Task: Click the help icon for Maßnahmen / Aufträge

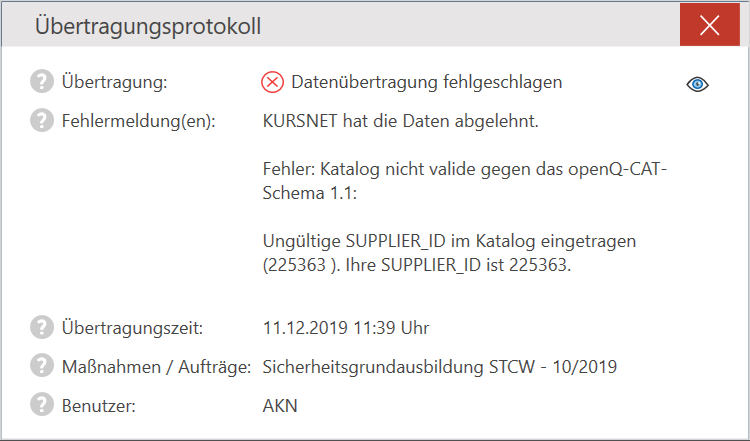Action: click(42, 366)
